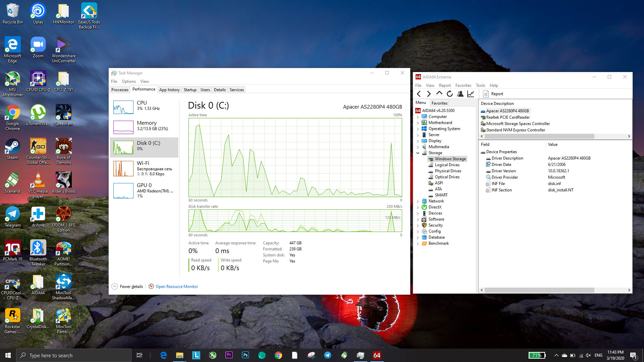Viewport: 644px width, 362px height.
Task: Click the AIDA64 taskbar icon
Action: click(377, 355)
